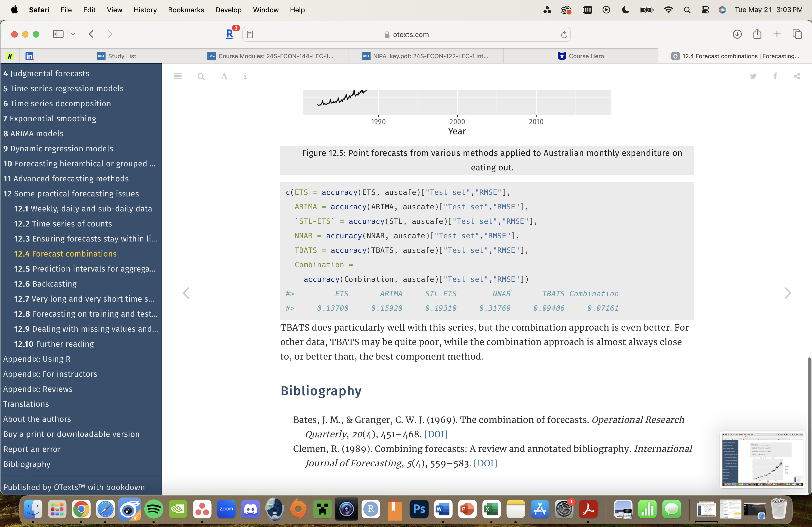Share the chapter on Twitter
This screenshot has width=812, height=527.
click(x=753, y=76)
